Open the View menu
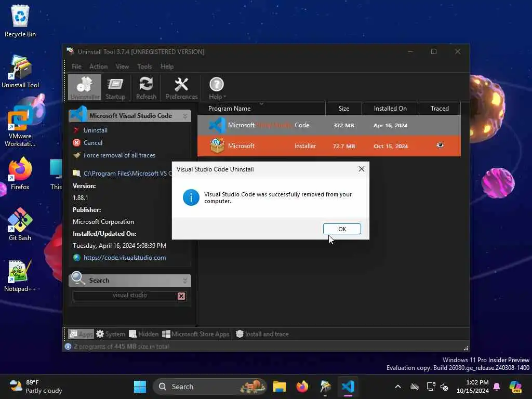 coord(122,66)
